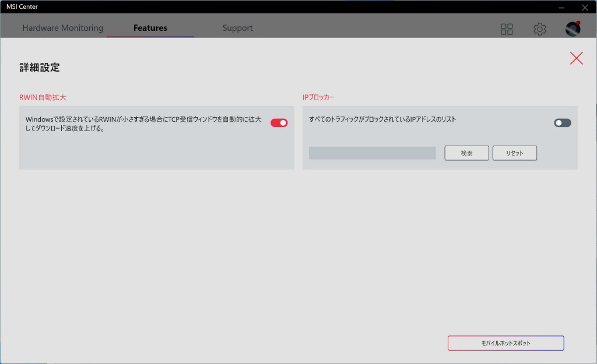The width and height of the screenshot is (597, 364).
Task: Close the MSI Center window
Action: (x=585, y=7)
